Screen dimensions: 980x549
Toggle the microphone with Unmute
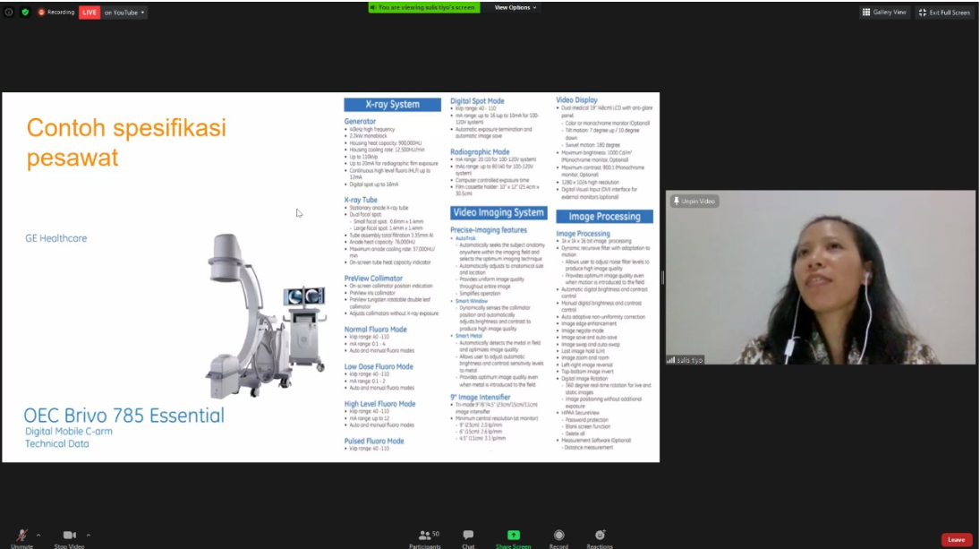[21, 538]
